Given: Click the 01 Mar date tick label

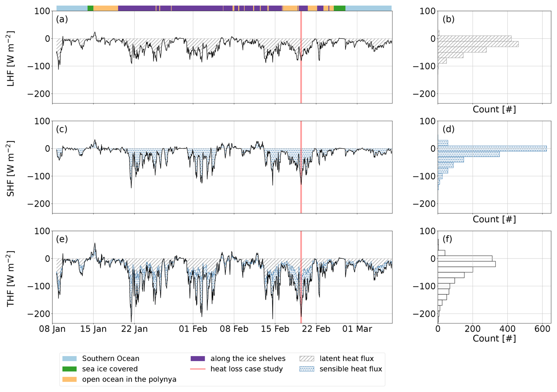Looking at the screenshot, I should [x=357, y=329].
